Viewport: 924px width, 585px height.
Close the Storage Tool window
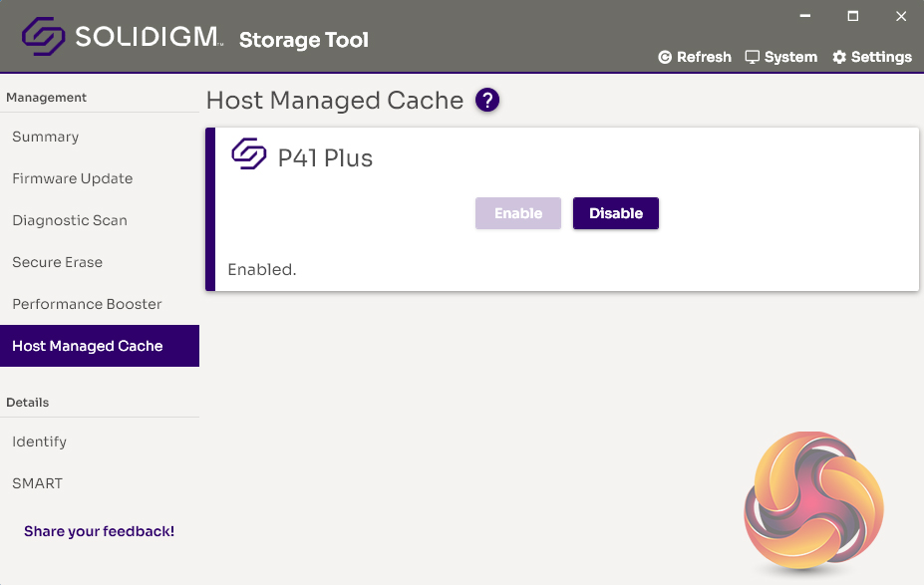tap(900, 16)
